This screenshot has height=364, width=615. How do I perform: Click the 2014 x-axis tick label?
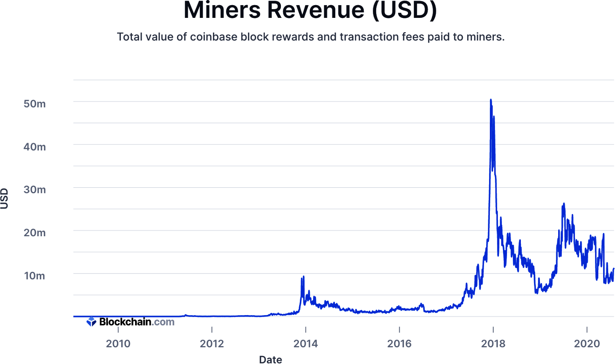coord(306,343)
